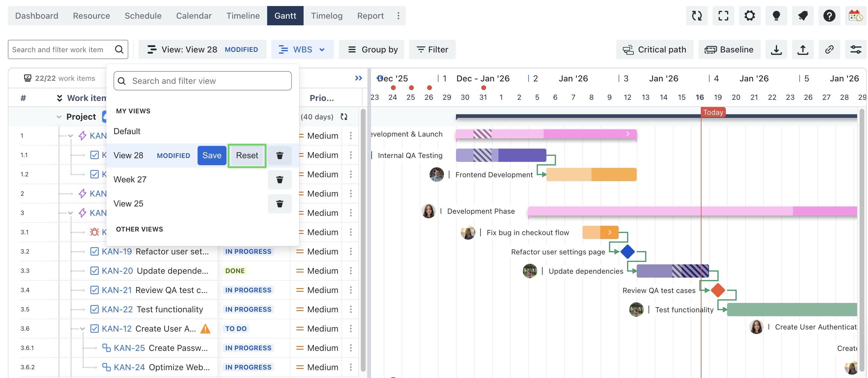Open the WBS dropdown
This screenshot has width=868, height=378.
click(302, 49)
